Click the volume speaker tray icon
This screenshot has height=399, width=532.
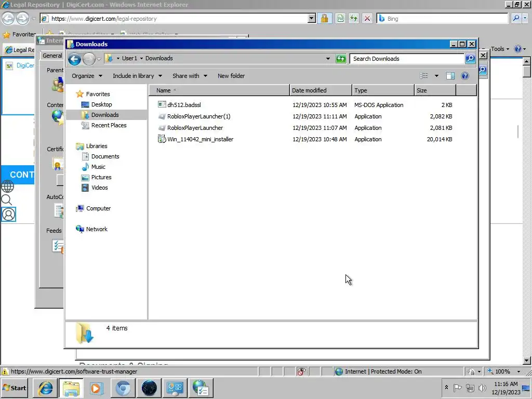click(482, 388)
